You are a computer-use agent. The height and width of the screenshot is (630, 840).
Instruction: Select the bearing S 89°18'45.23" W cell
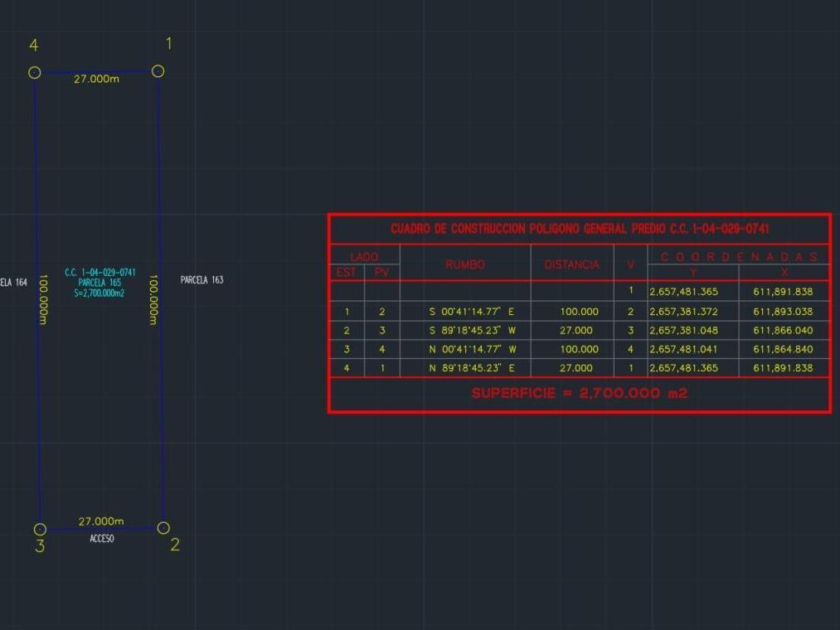[472, 330]
